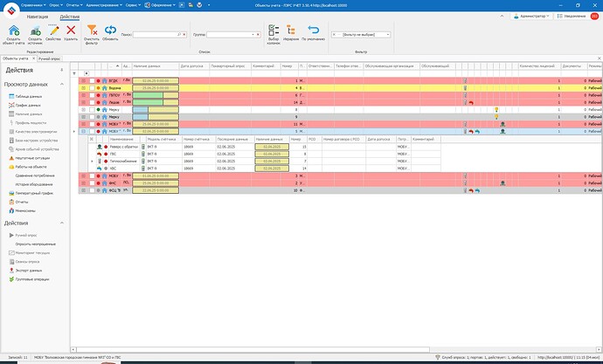Click the pin icon of the Действия side panel

point(62,70)
